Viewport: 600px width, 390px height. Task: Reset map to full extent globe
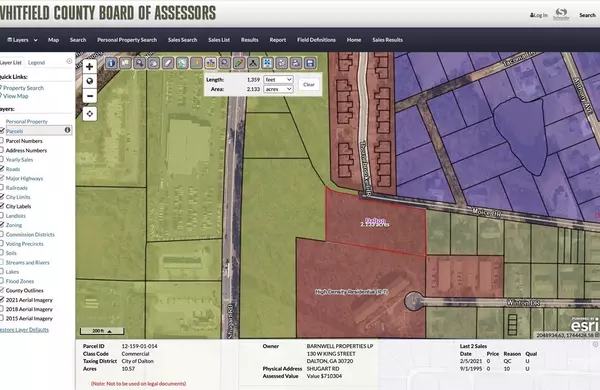[90, 81]
